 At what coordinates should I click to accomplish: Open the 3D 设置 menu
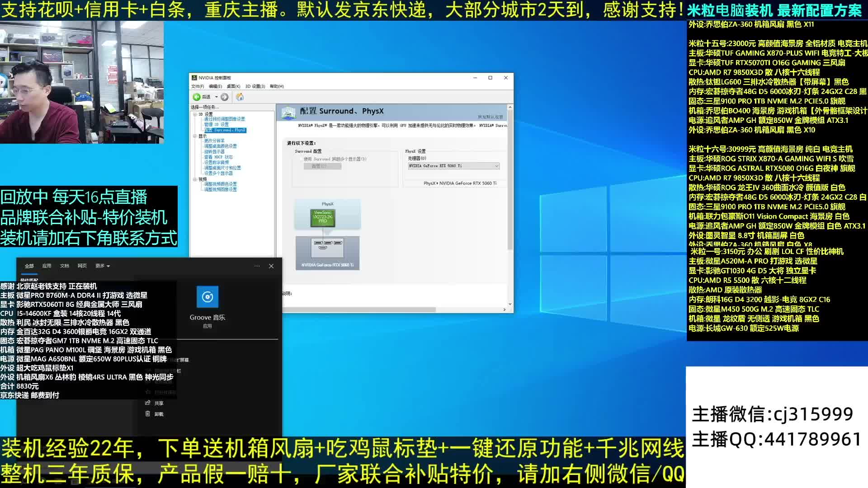(255, 86)
